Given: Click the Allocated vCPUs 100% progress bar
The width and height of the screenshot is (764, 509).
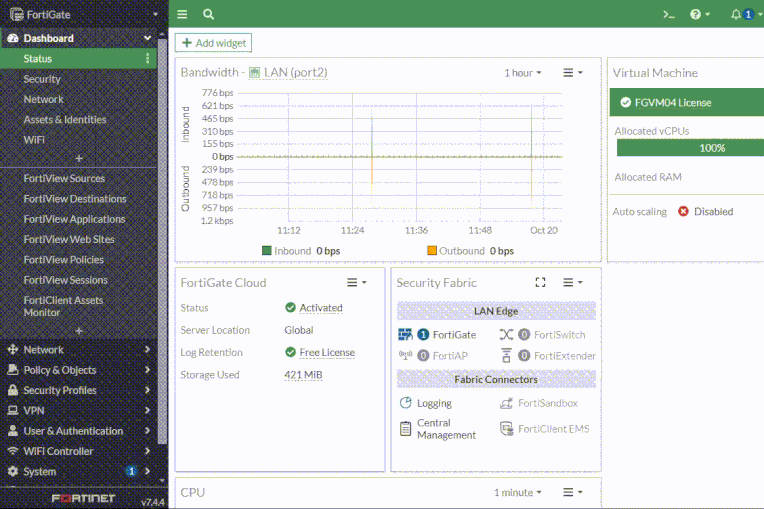Looking at the screenshot, I should [690, 148].
